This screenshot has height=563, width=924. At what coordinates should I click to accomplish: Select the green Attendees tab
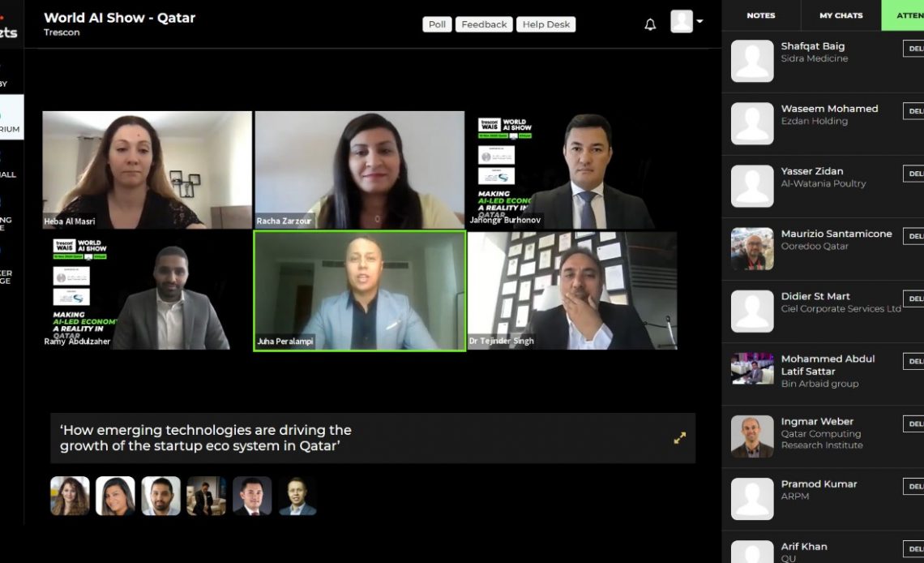pos(903,15)
